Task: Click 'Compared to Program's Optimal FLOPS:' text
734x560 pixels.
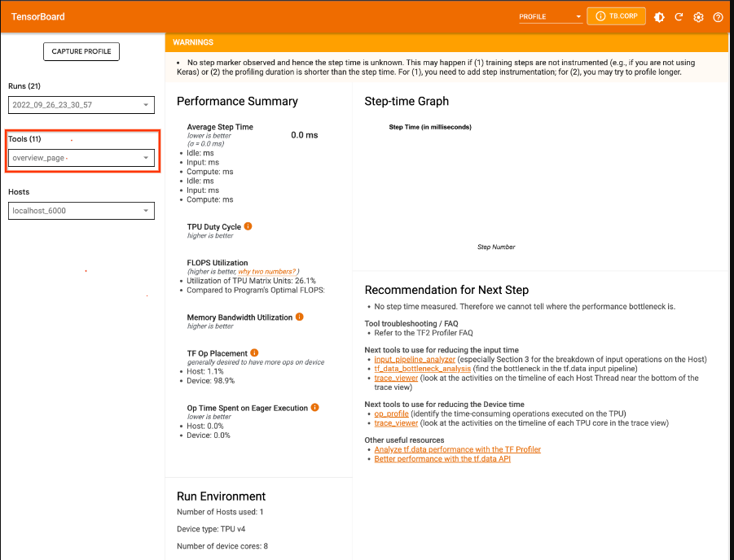Action: click(256, 290)
